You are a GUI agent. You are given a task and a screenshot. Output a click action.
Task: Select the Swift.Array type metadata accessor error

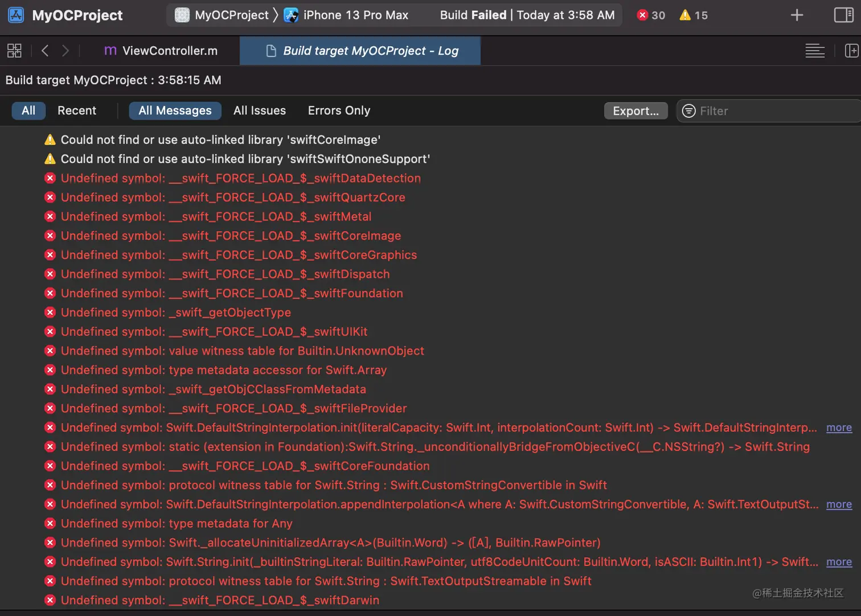(x=224, y=370)
